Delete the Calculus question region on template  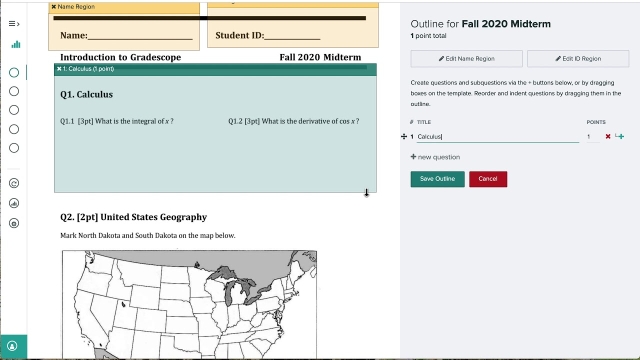[59, 69]
